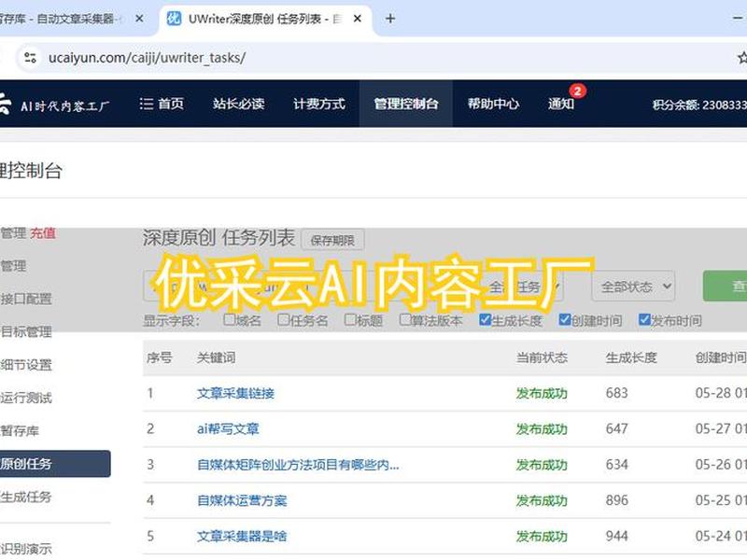Open 暂存库 in the sidebar
Viewport: 747px width, 560px height.
(x=20, y=431)
